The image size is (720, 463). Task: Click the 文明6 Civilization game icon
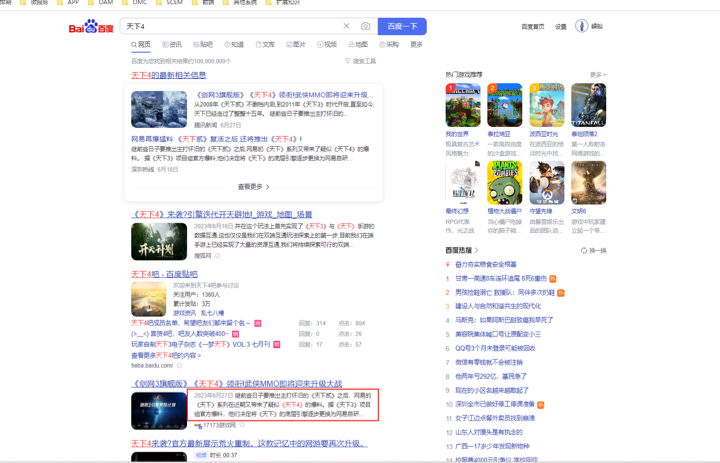pos(589,182)
